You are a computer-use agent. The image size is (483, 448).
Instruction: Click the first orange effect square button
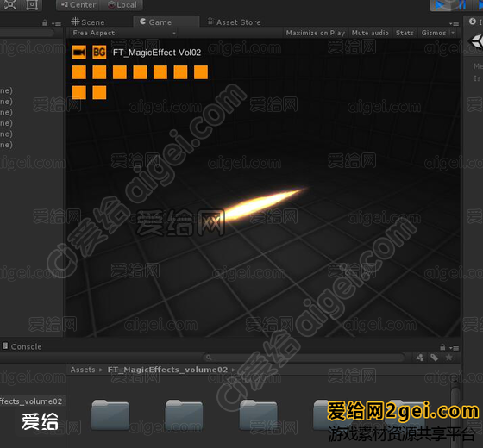(79, 72)
